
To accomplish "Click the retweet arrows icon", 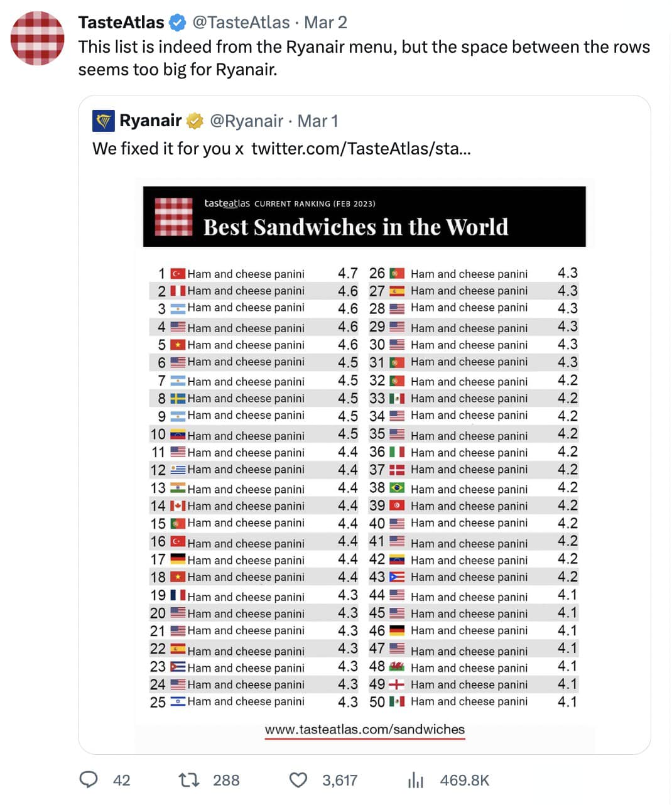I will point(188,780).
